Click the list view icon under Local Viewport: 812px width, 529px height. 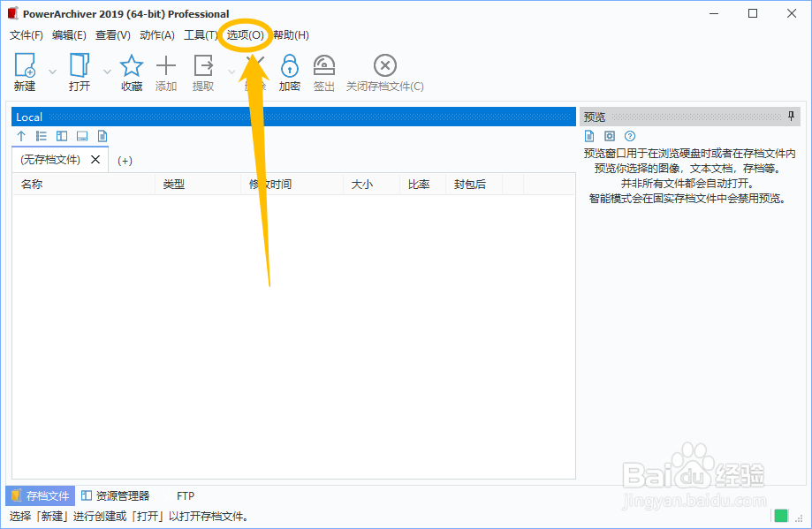pos(42,136)
